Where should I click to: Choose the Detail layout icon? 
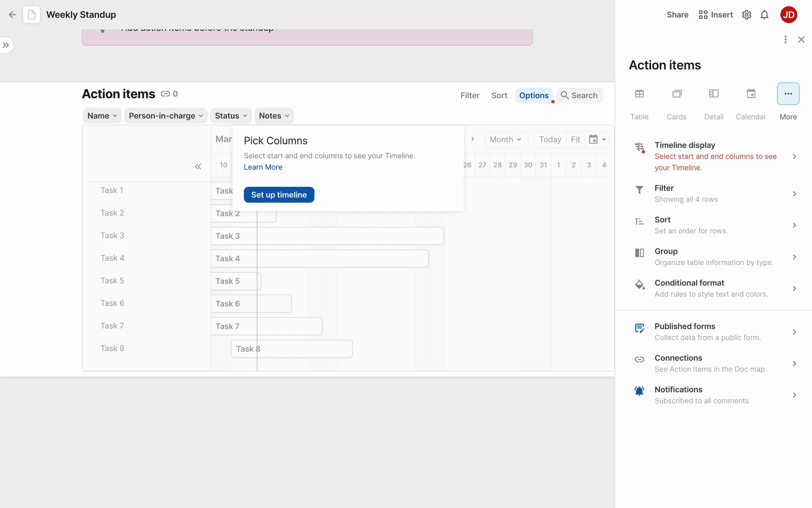pos(713,94)
